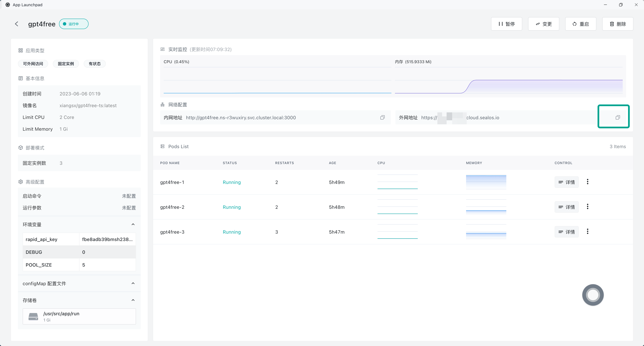Copy the external sealos.io address
The width and height of the screenshot is (644, 346).
(618, 117)
